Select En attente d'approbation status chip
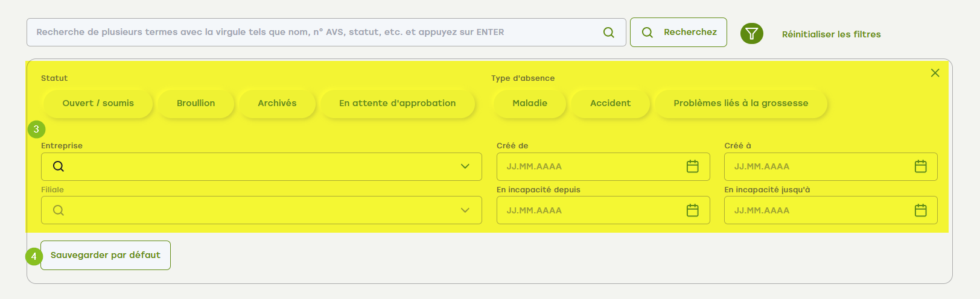The height and width of the screenshot is (299, 980). pyautogui.click(x=397, y=103)
